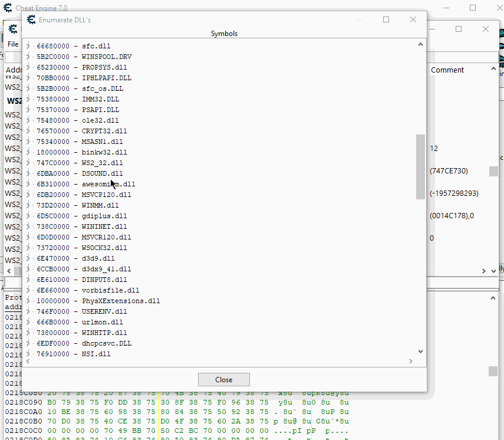The width and height of the screenshot is (504, 440).
Task: Select the CRYPT32.dll entry
Action: [82, 131]
